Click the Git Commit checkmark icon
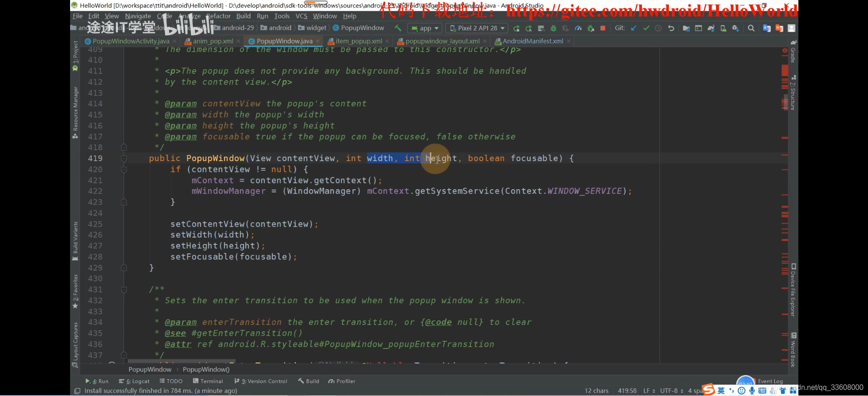 click(x=646, y=28)
